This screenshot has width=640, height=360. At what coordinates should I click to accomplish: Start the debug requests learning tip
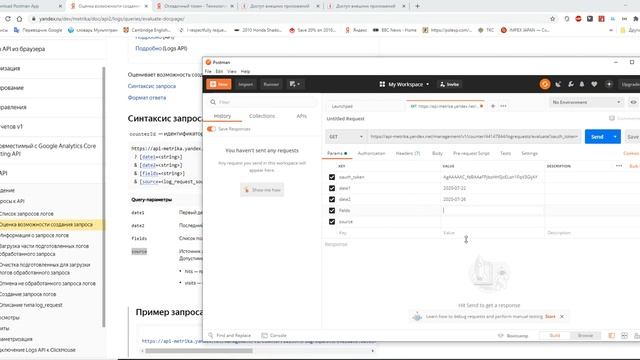tap(550, 316)
